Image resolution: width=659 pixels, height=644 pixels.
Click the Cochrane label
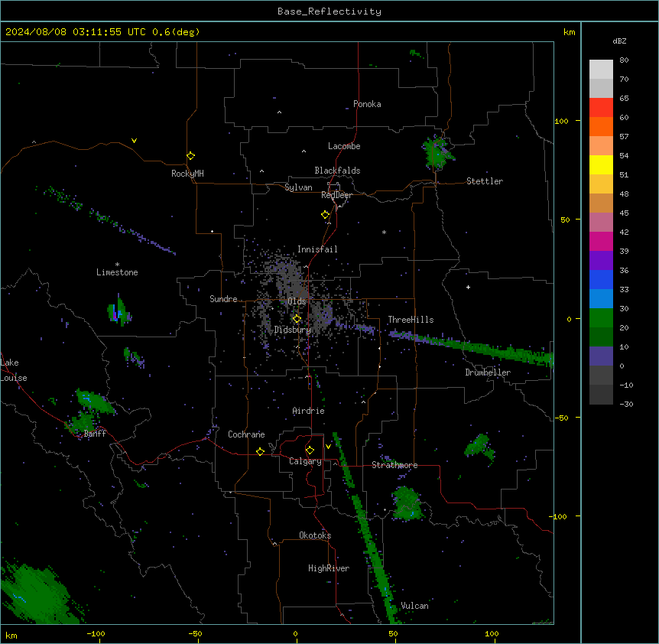246,434
